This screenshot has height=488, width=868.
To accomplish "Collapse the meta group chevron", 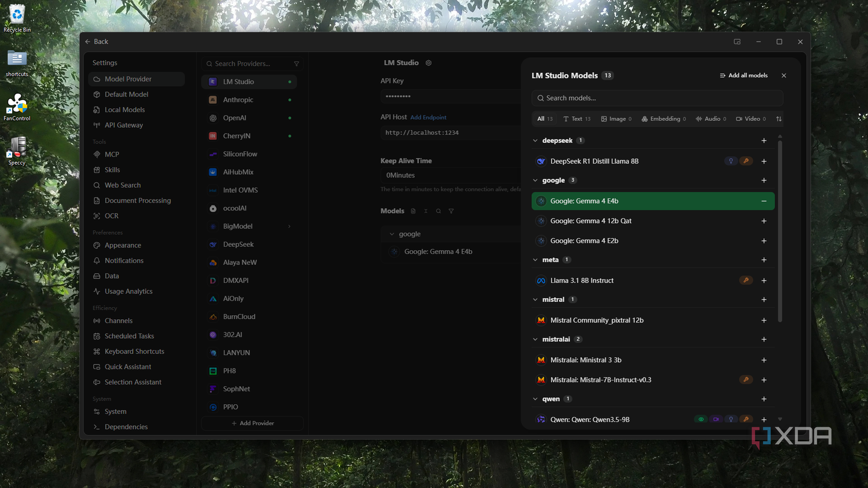I will pos(535,260).
